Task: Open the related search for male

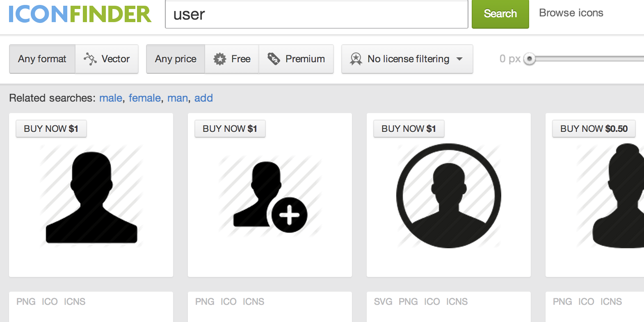Action: [110, 98]
